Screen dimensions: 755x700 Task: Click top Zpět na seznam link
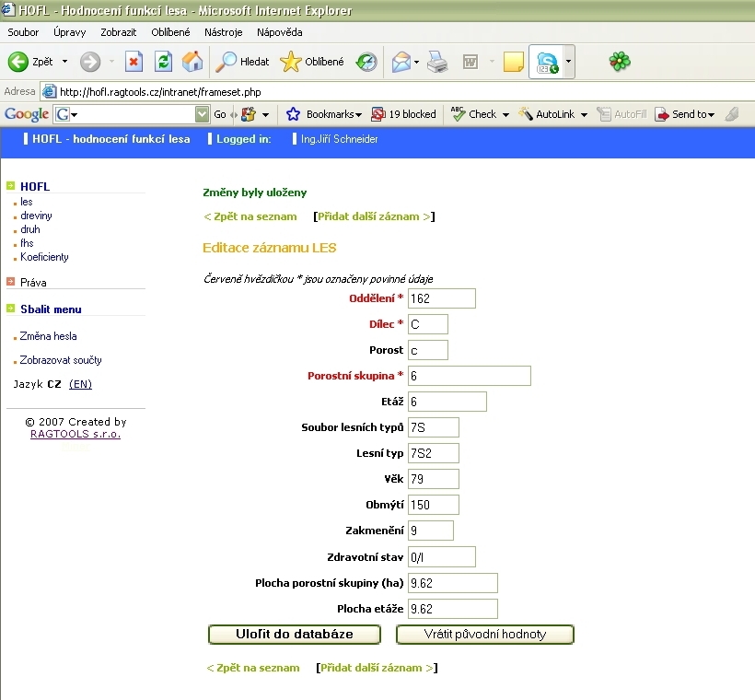pos(250,216)
